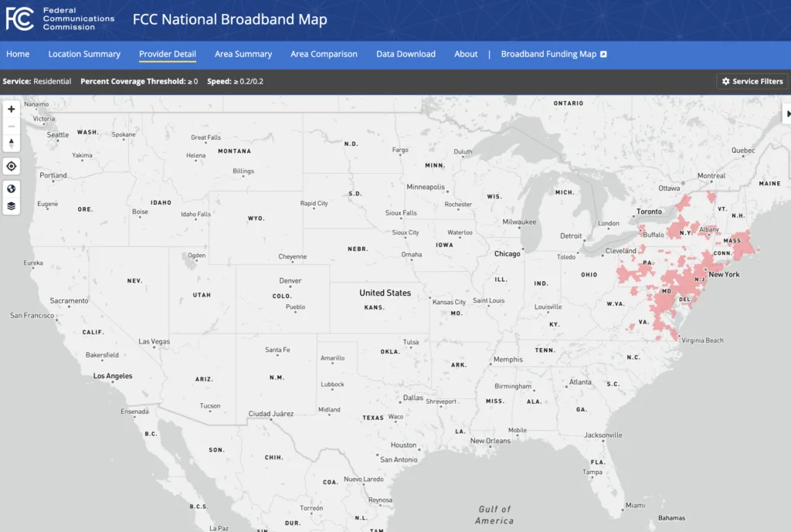
Task: Switch to Area Summary tab
Action: [243, 54]
